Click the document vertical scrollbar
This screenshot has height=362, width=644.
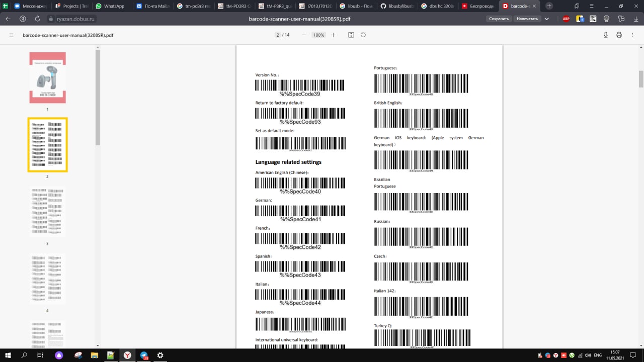pos(641,79)
